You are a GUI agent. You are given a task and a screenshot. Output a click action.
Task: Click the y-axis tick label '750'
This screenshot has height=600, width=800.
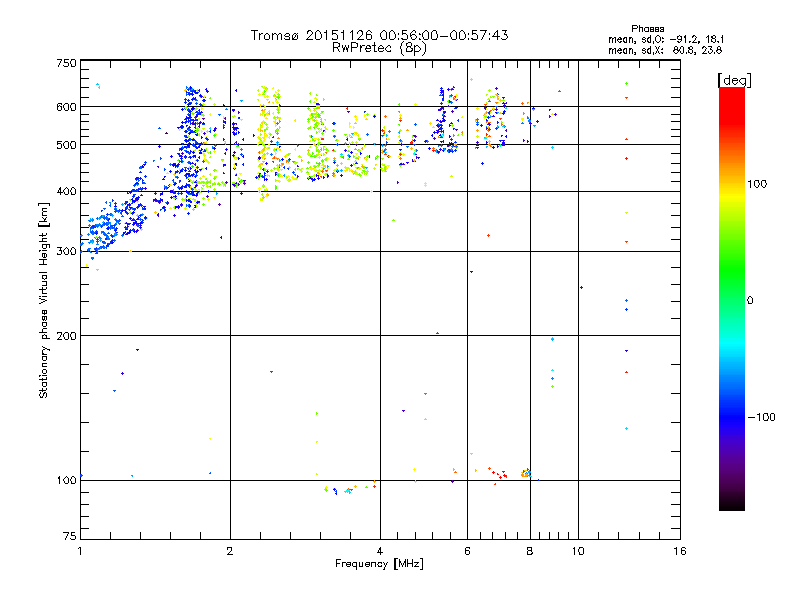coord(66,63)
